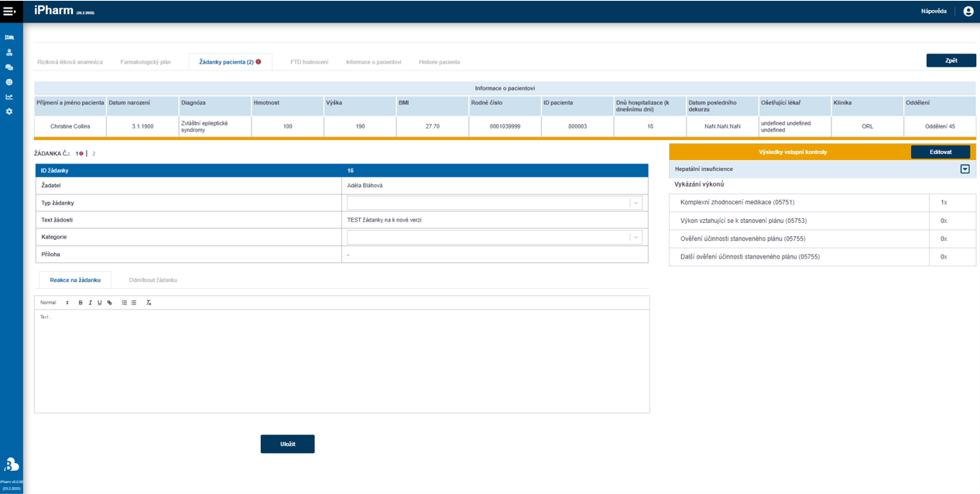Switch to the Odmítnout žádanku tab
Screen dimensions: 980x494
(x=152, y=280)
